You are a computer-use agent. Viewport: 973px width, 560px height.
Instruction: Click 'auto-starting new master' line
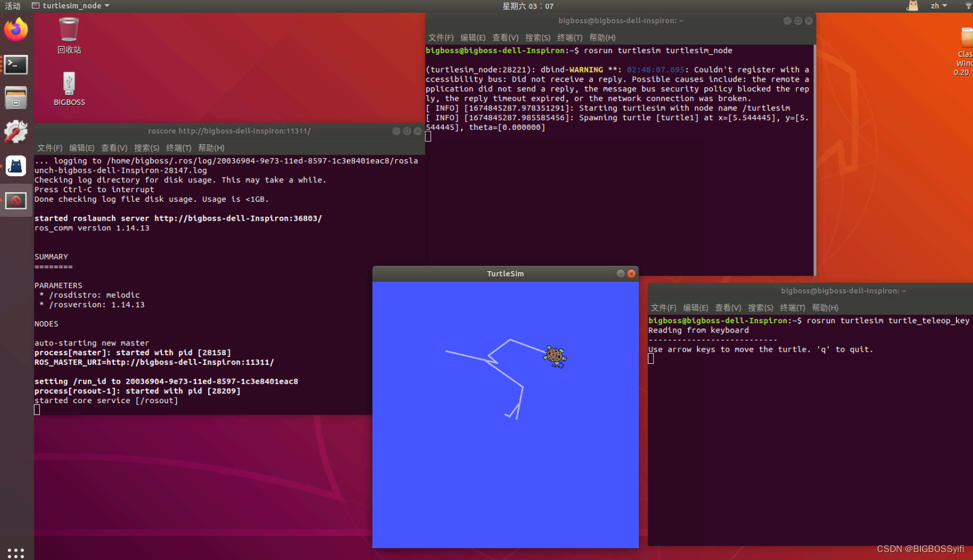tap(92, 343)
